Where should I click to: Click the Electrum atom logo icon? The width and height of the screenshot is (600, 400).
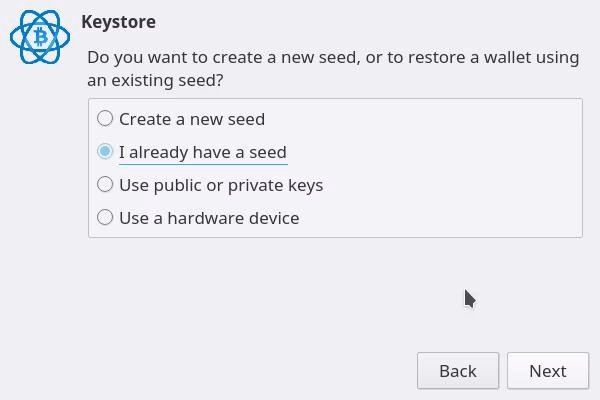pyautogui.click(x=40, y=37)
